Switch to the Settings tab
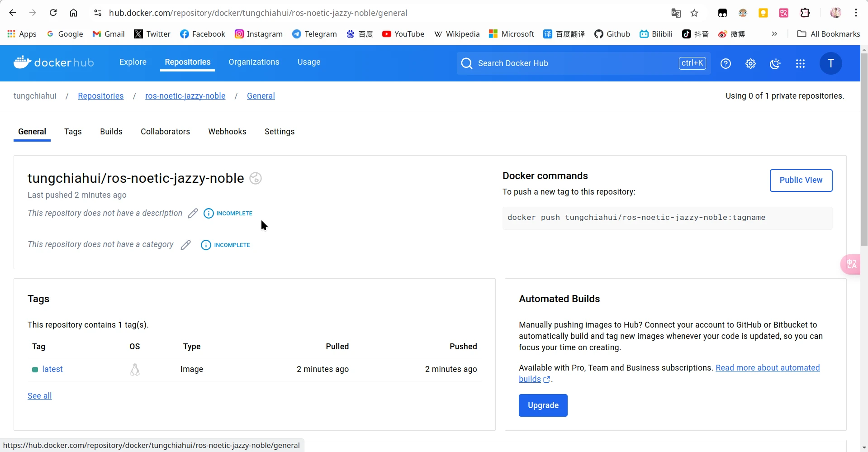The image size is (868, 452). point(280,132)
